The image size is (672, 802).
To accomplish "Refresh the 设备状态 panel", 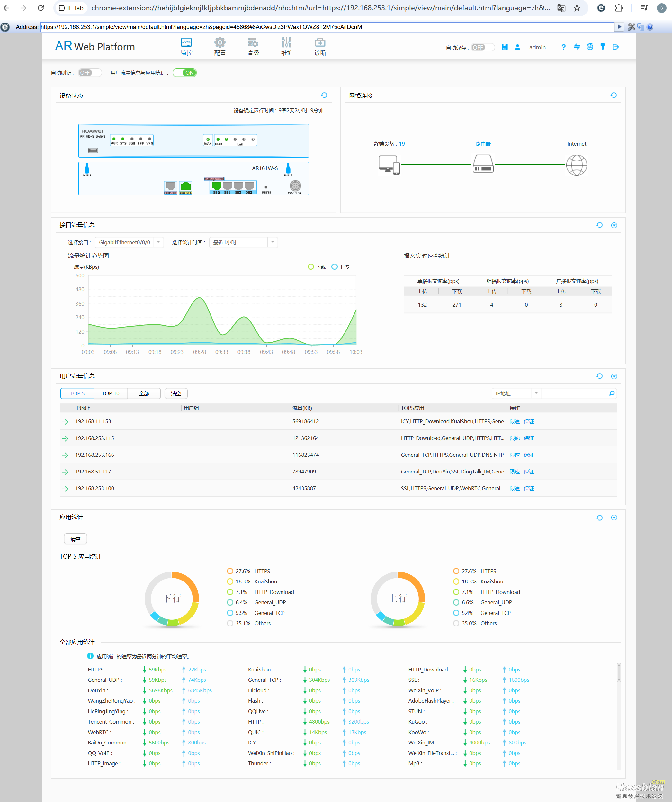I will [324, 95].
